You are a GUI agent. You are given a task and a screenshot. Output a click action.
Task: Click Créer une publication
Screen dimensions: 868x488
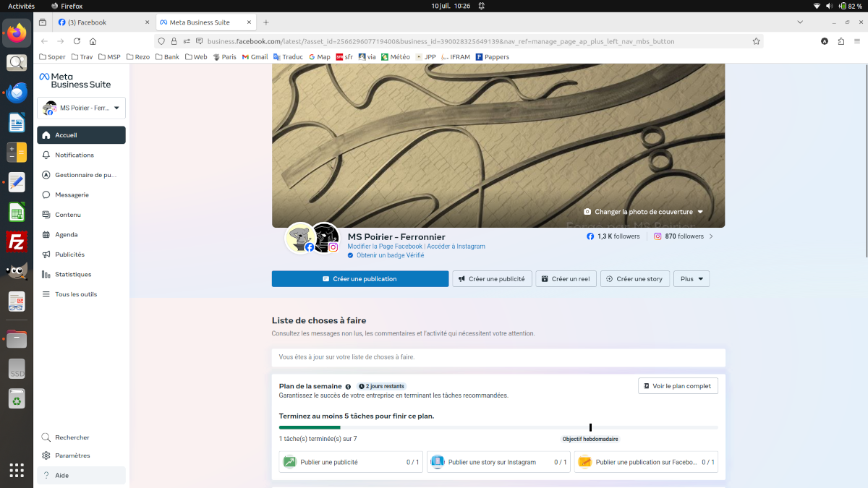359,278
